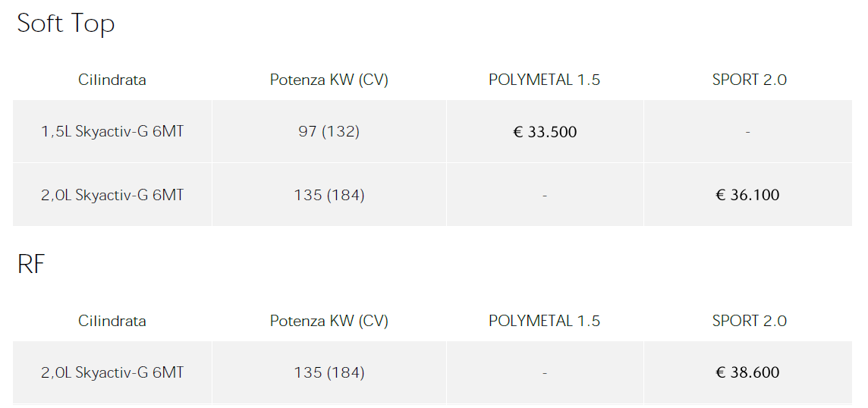The height and width of the screenshot is (408, 868).
Task: Click the Soft Top POLYMETAL 1.5 header
Action: point(545,80)
